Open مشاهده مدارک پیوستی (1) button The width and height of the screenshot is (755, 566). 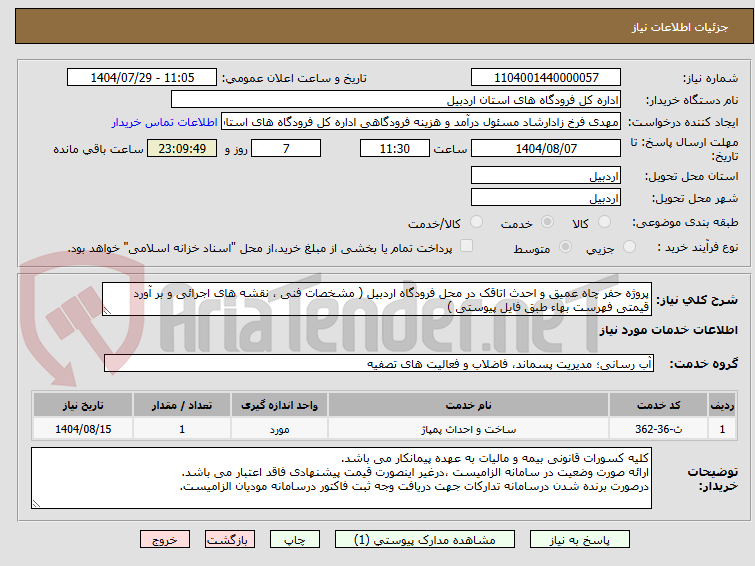(425, 540)
